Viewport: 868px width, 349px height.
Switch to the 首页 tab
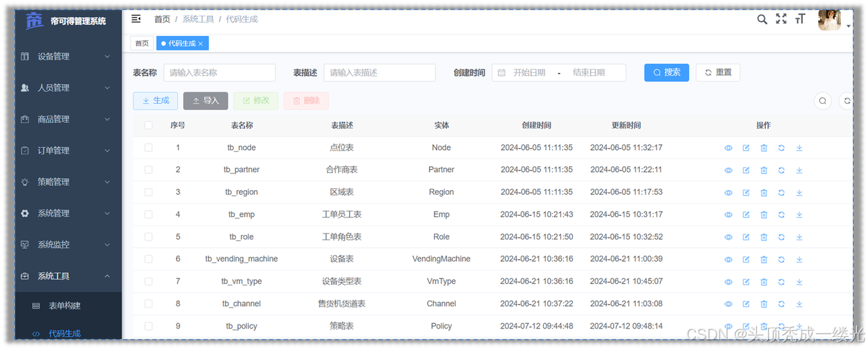tap(142, 43)
